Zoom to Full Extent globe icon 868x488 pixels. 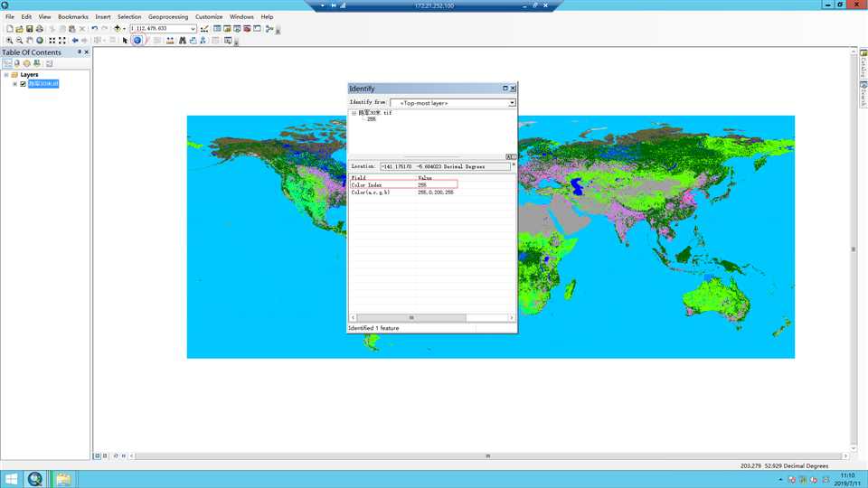tap(40, 41)
